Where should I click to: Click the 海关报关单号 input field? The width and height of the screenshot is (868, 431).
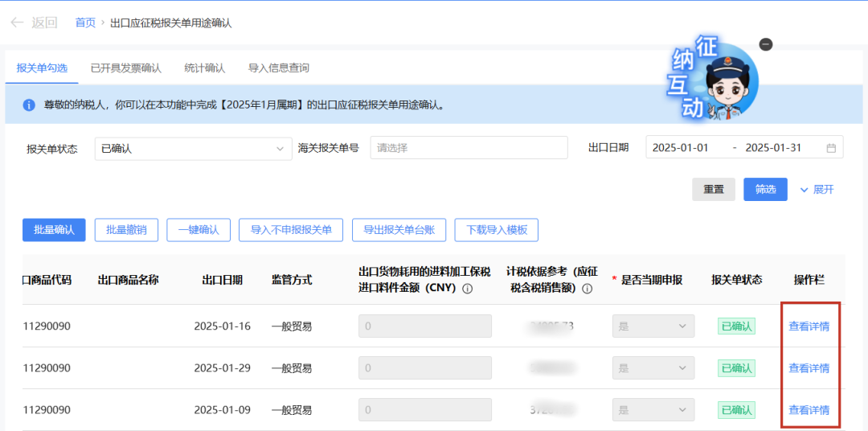(469, 148)
